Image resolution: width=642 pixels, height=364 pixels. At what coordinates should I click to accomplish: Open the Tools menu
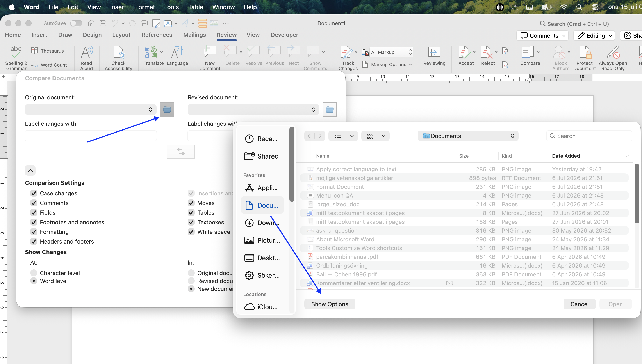[x=171, y=7]
